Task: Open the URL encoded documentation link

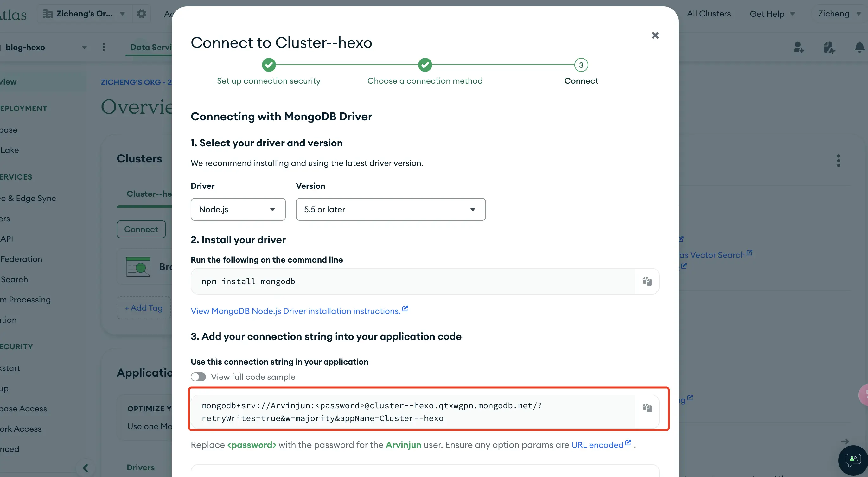Action: coord(601,445)
